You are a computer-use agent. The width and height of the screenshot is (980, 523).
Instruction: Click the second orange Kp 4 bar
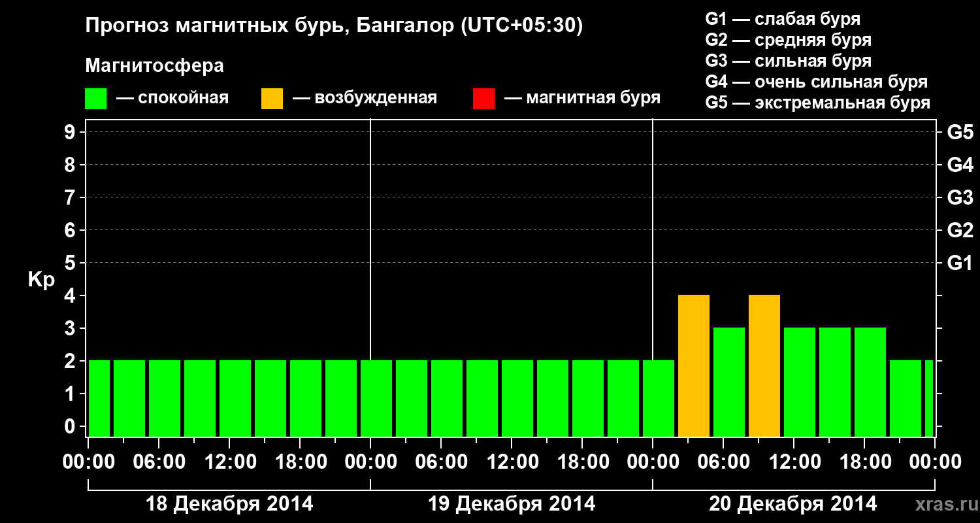[764, 366]
